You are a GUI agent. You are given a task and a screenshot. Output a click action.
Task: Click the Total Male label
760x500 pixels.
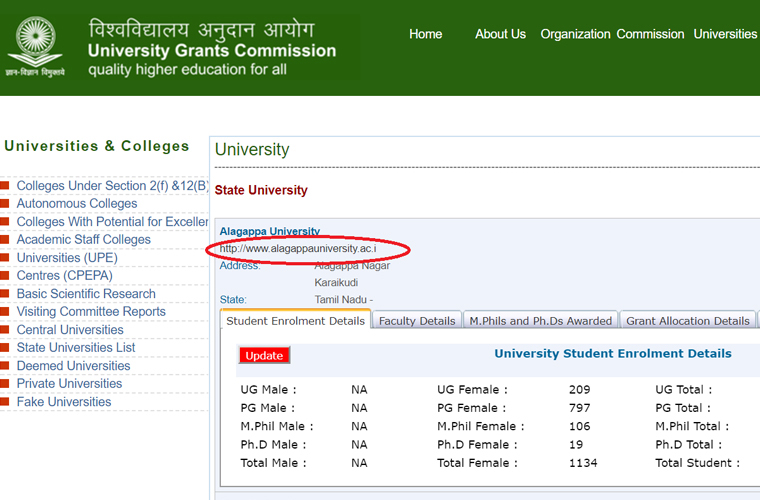[x=273, y=463]
